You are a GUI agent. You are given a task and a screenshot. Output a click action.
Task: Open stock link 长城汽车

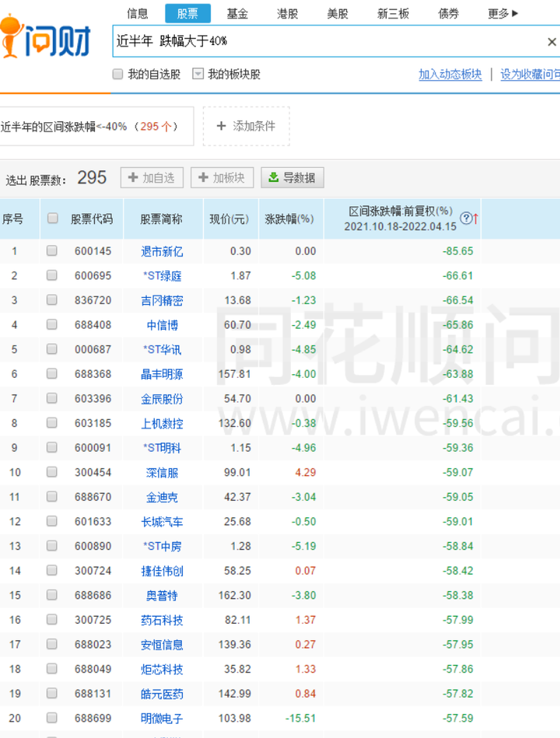(162, 522)
